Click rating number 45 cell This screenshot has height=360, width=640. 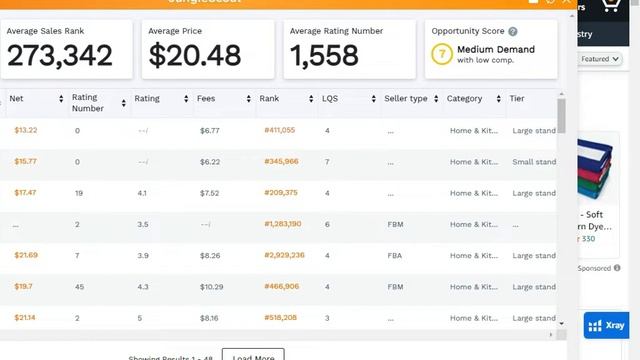(79, 287)
